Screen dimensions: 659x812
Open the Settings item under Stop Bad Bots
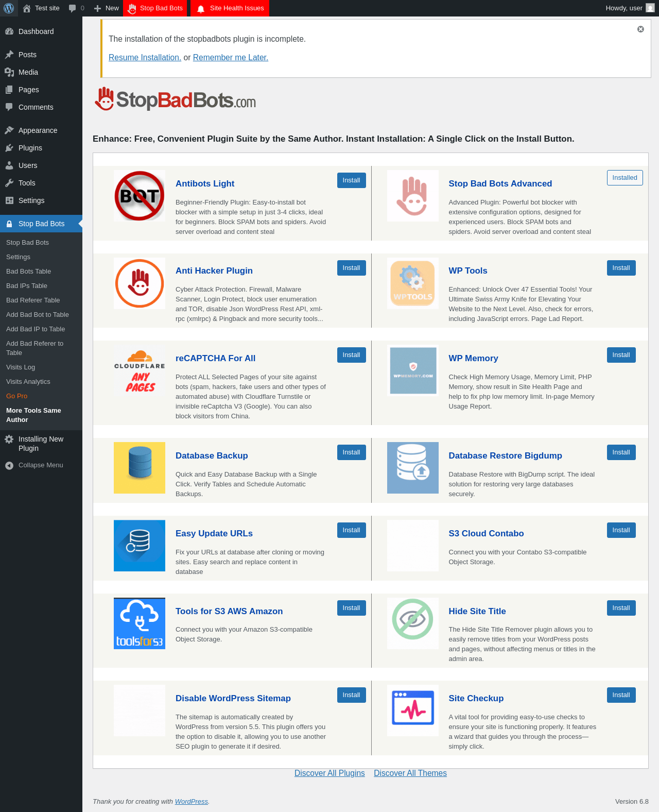coord(18,257)
